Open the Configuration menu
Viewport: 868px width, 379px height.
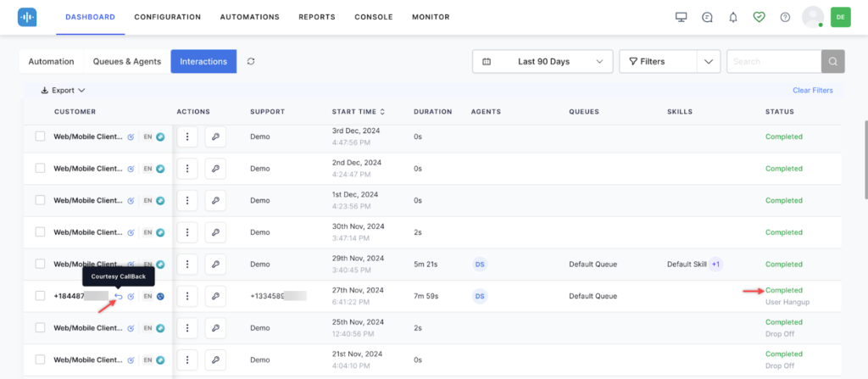[x=168, y=17]
